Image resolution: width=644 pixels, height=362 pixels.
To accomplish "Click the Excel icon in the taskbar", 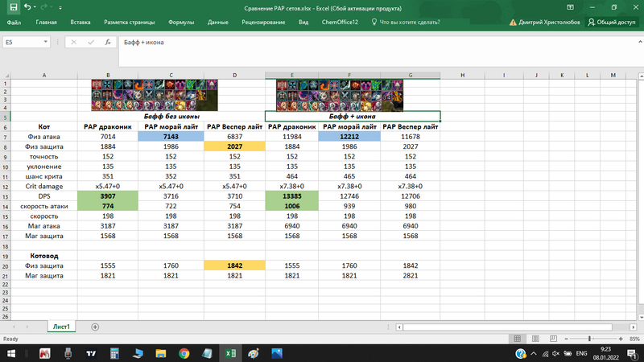I will click(x=229, y=353).
